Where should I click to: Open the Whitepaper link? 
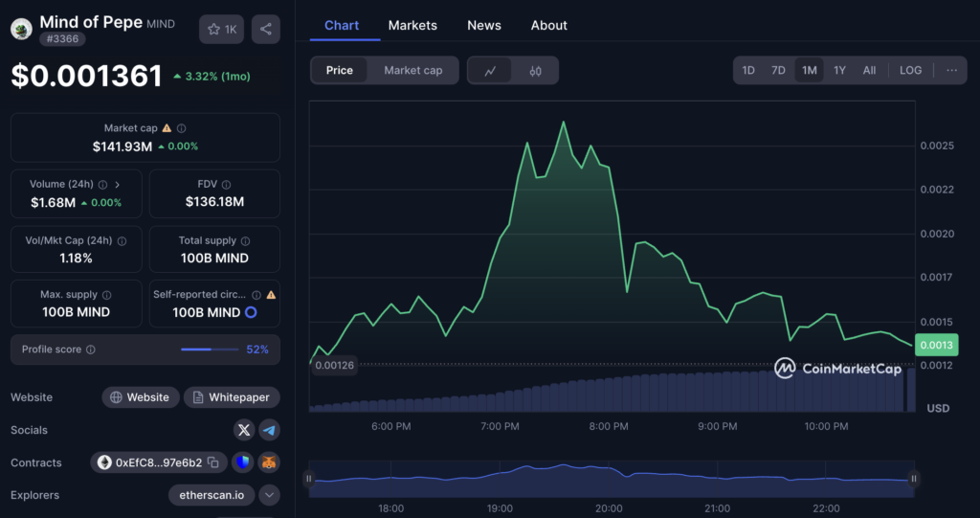232,397
